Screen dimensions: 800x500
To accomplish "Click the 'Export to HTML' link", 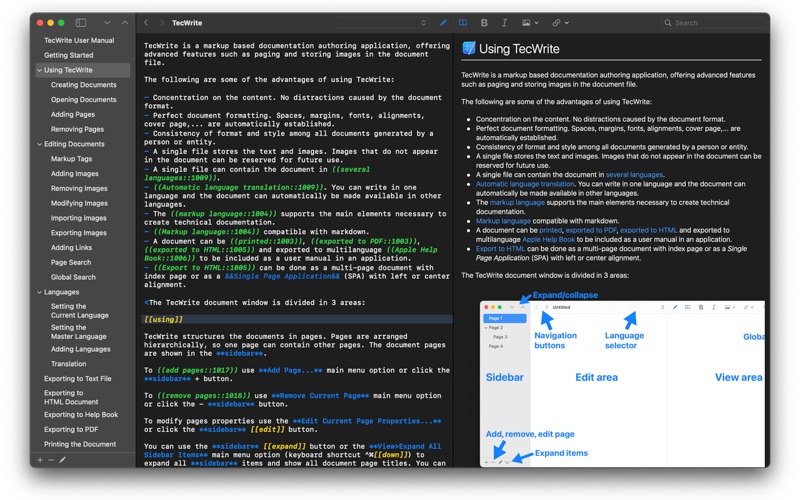I will [501, 248].
